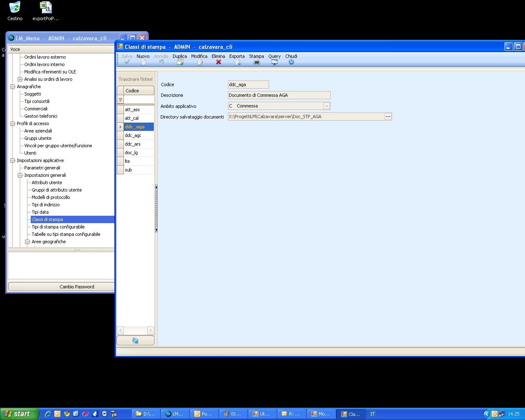Close the form with Chiudi icon
The image size is (525, 420).
pos(291,62)
